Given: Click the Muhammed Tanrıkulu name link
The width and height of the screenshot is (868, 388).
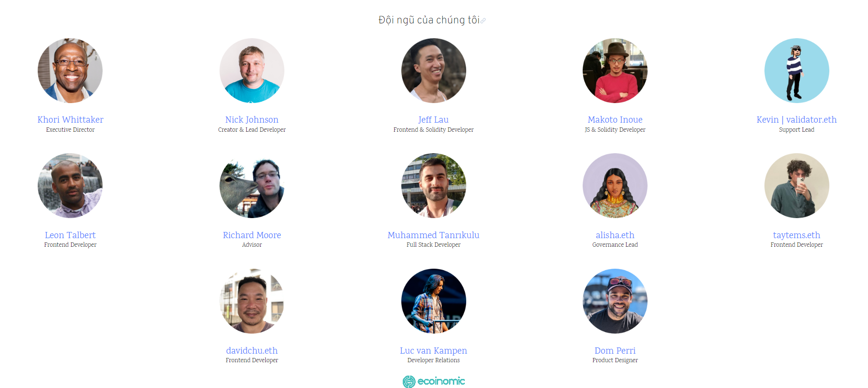Looking at the screenshot, I should click(434, 235).
